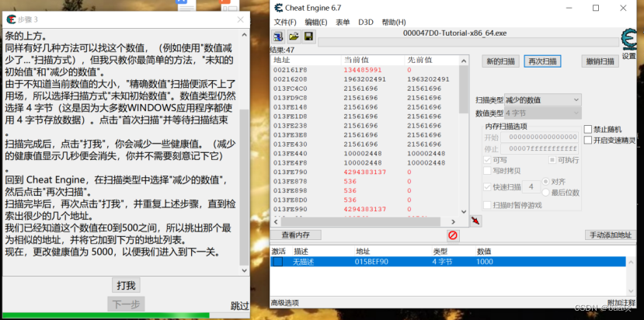Viewport: 644px width, 320px height.
Task: Toggle the 快速扫描 checkbox
Action: pyautogui.click(x=487, y=187)
